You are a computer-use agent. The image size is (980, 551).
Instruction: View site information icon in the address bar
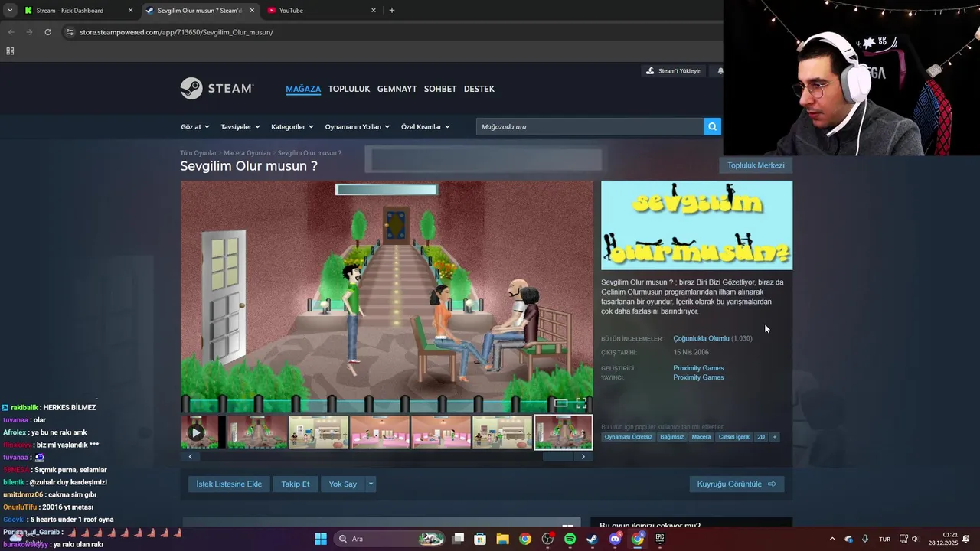click(70, 32)
